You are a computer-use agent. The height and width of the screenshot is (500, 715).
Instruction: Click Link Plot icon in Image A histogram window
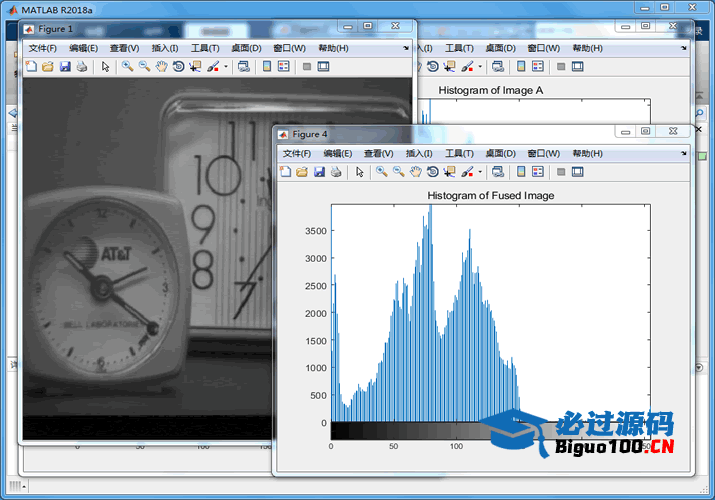(498, 67)
